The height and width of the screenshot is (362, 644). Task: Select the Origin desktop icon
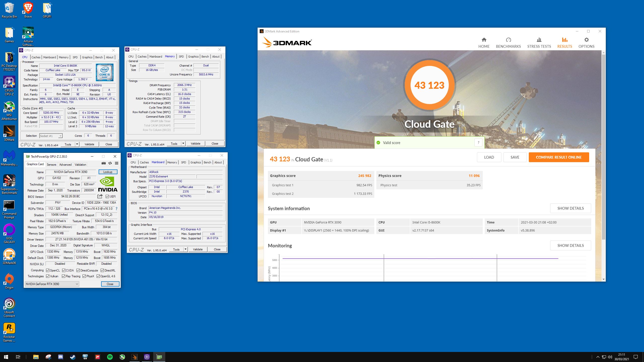[9, 281]
